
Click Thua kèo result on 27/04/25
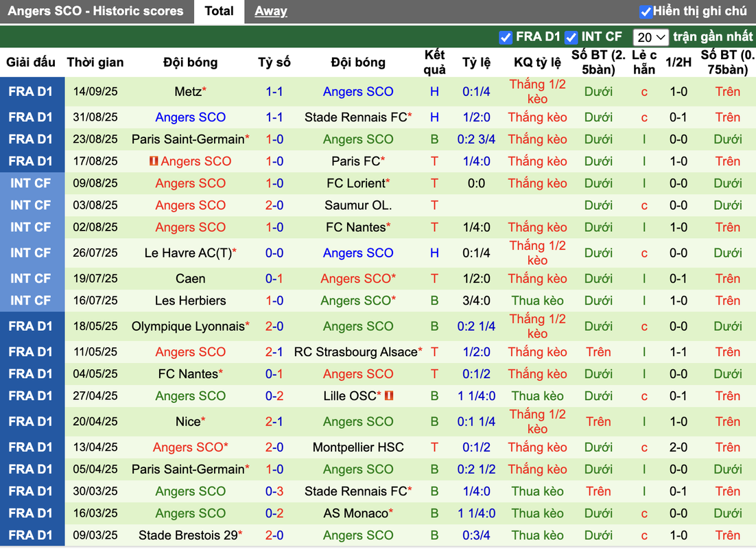coord(538,396)
